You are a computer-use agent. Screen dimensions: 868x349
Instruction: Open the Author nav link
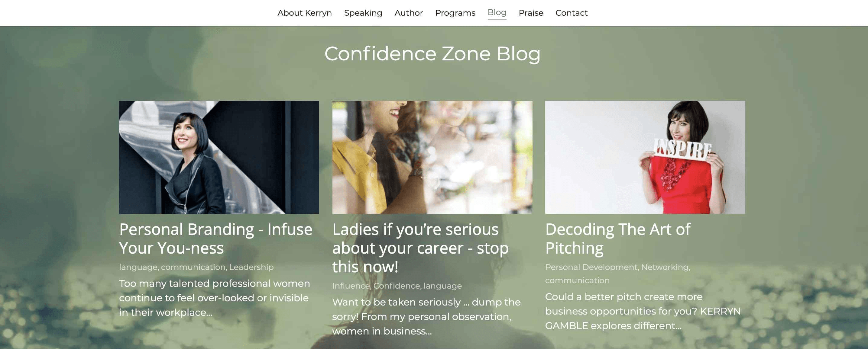[408, 13]
